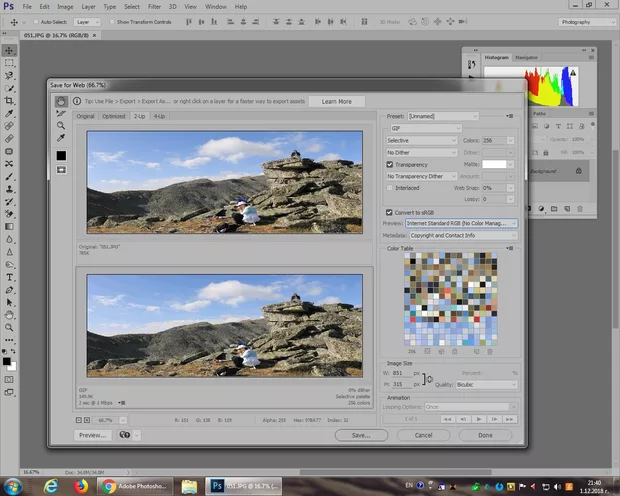Expand the Metadata dropdown
This screenshot has height=496, width=620.
463,235
